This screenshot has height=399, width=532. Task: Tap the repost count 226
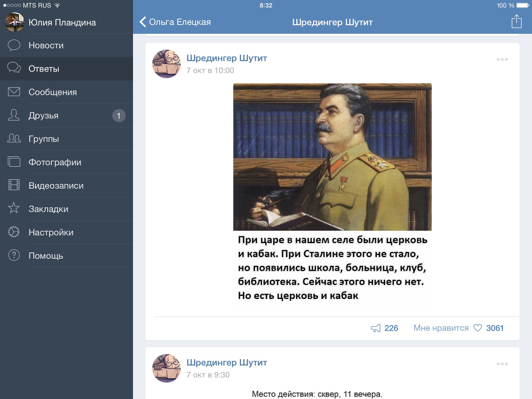[391, 328]
